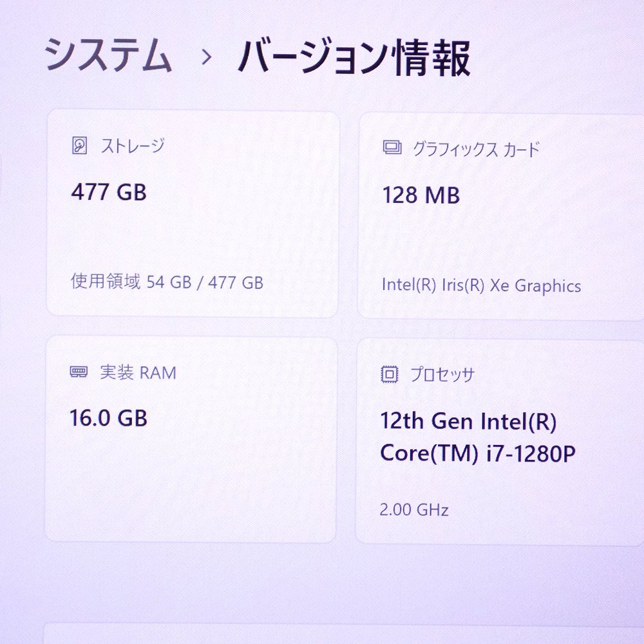
Task: Go back to システム breadcrumb
Action: coord(108,57)
